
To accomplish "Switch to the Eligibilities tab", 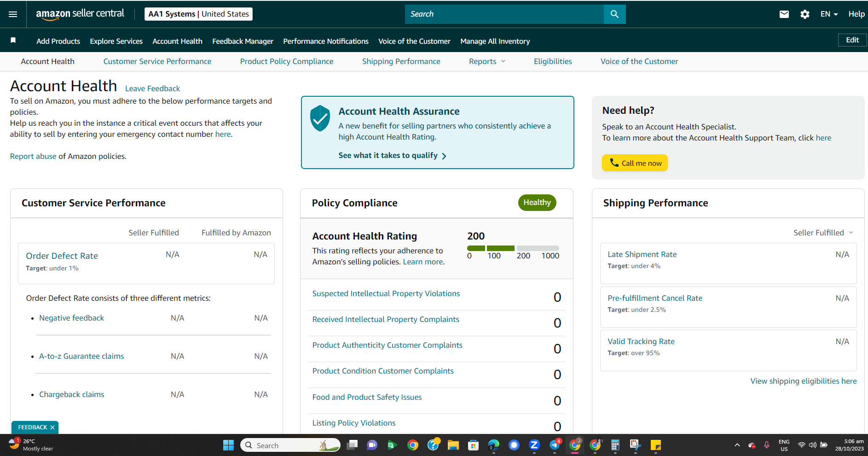I will [x=553, y=61].
